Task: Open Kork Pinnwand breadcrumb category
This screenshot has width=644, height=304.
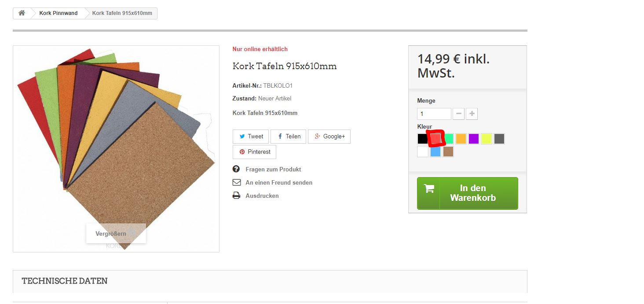Action: [x=59, y=13]
